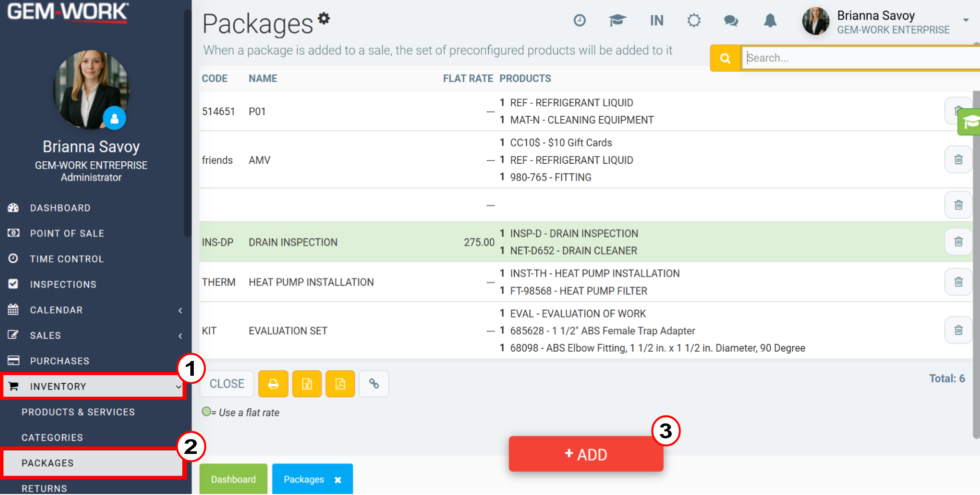The height and width of the screenshot is (495, 980).
Task: Open the chat messages icon
Action: [731, 21]
